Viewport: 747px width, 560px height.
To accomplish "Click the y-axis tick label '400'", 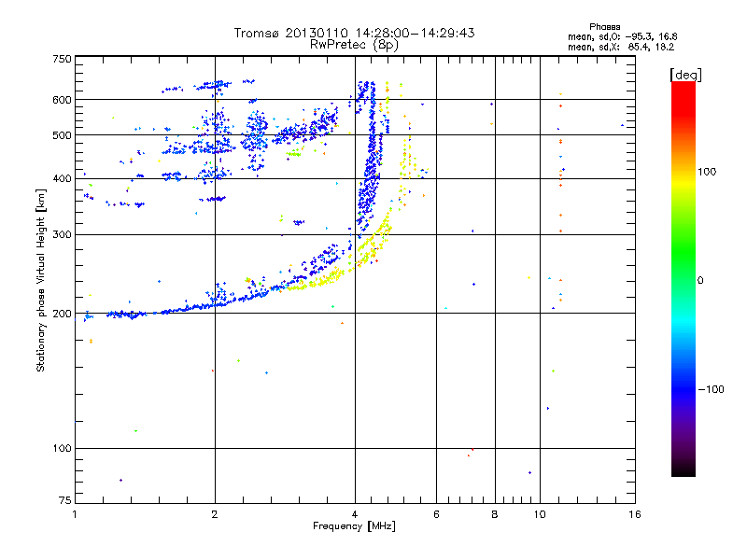I will point(62,178).
